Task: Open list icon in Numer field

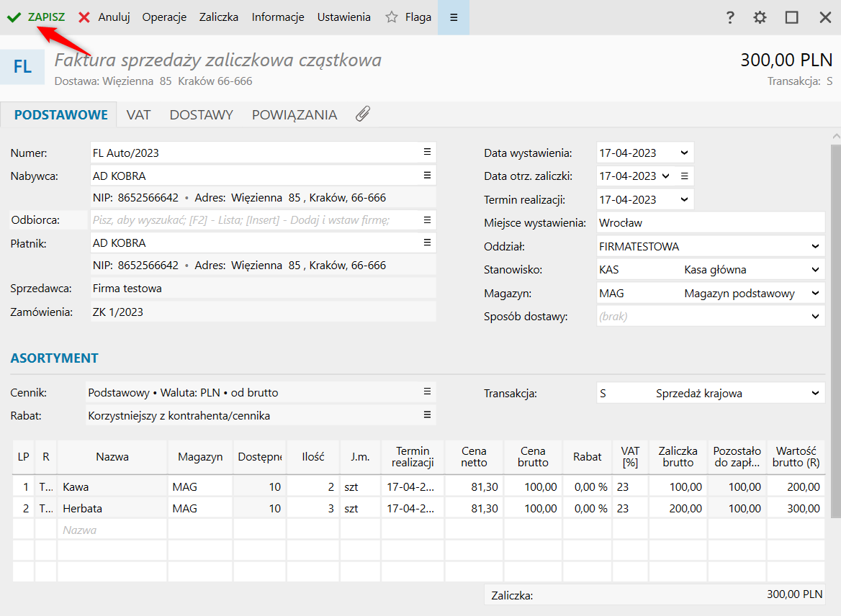Action: 427,152
